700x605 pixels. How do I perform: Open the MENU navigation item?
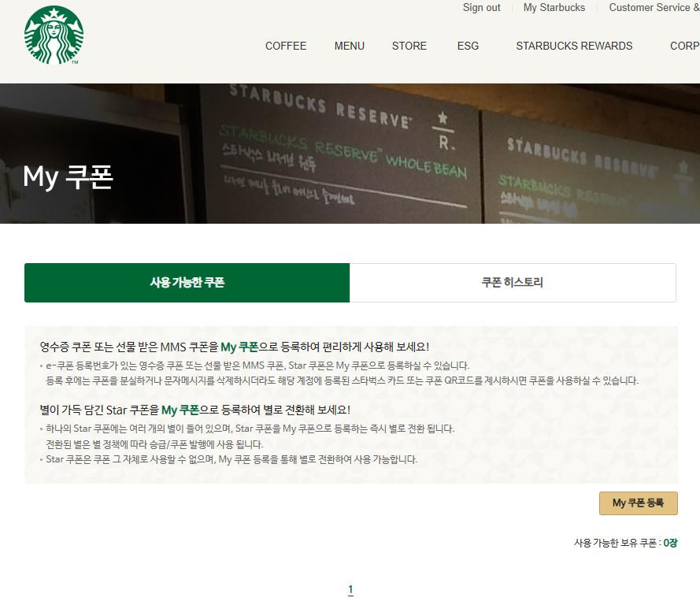(x=350, y=46)
